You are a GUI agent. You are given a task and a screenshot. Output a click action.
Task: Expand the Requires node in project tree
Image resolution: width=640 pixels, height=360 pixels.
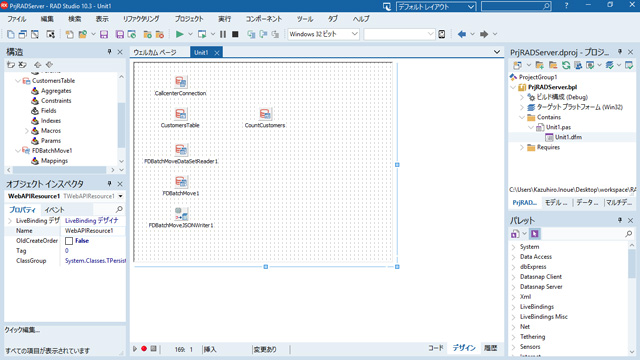(x=522, y=147)
